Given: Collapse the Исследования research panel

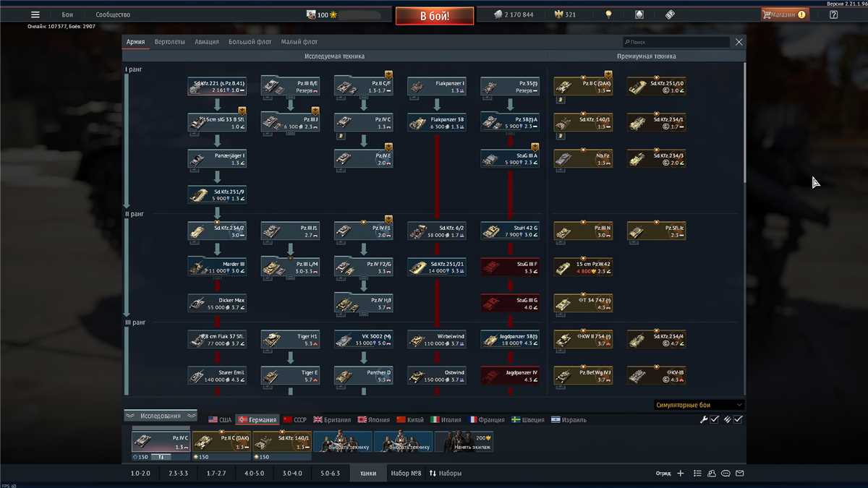Looking at the screenshot, I should (x=161, y=416).
